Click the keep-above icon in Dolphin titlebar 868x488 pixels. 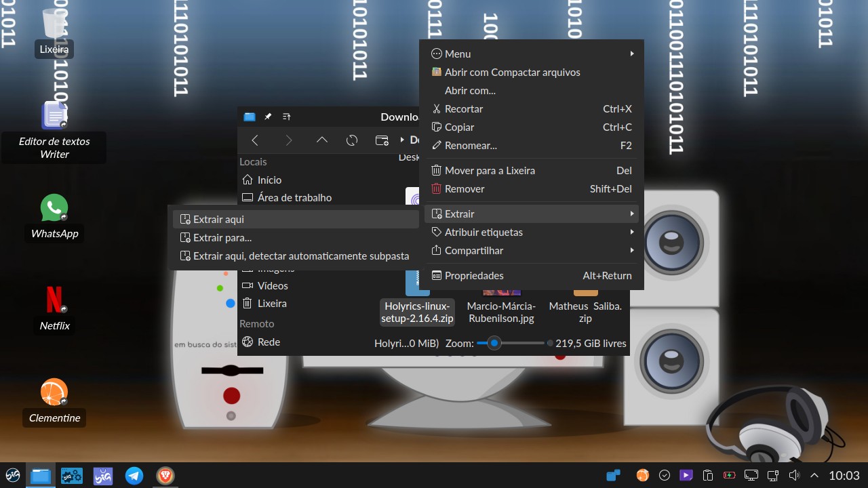tap(286, 117)
